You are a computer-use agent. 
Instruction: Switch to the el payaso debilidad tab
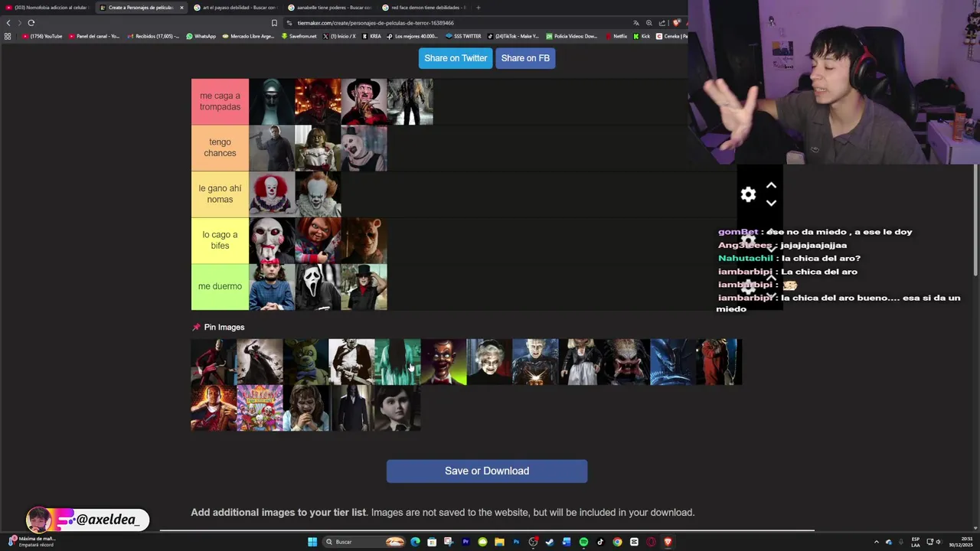tap(236, 8)
